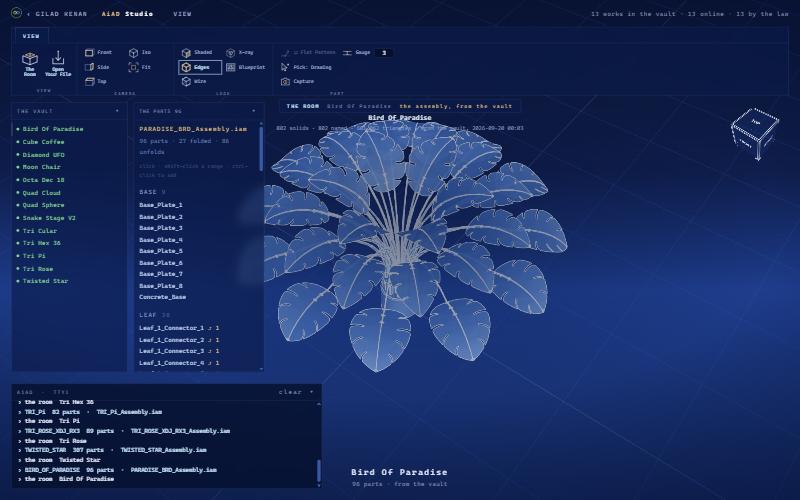Click the Capture camera icon
Image resolution: width=800 pixels, height=500 pixels.
coord(285,82)
